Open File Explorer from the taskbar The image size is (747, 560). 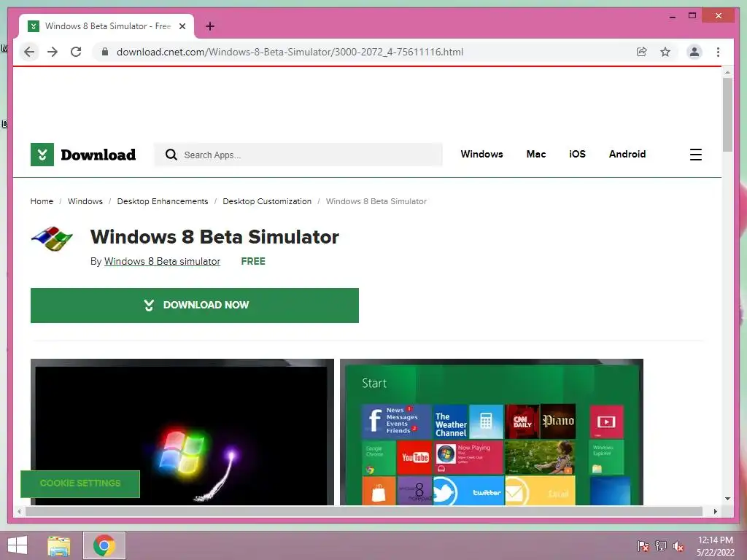(x=59, y=545)
